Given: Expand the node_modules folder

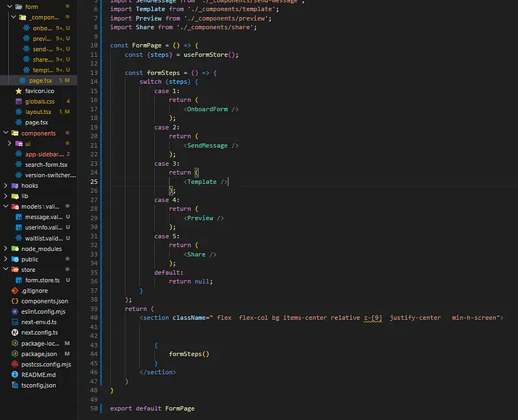Looking at the screenshot, I should pyautogui.click(x=7, y=249).
